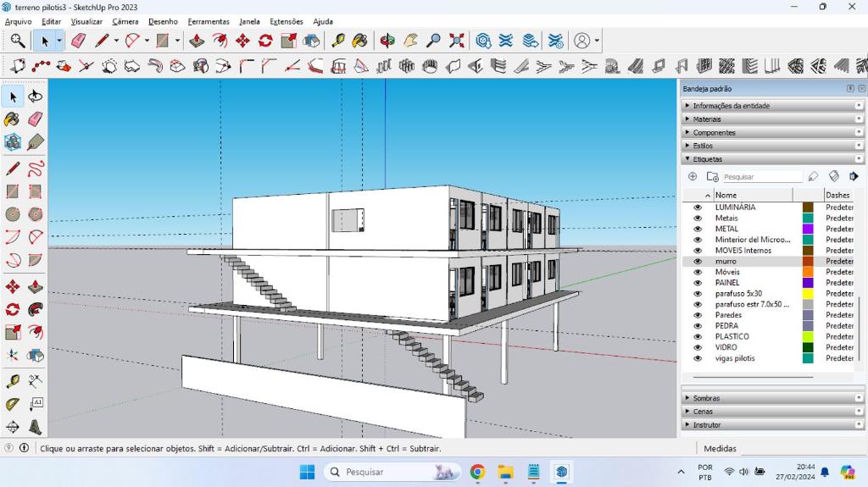The image size is (868, 487).
Task: Choose the Tape Measure tool in left toolbar
Action: 13,382
